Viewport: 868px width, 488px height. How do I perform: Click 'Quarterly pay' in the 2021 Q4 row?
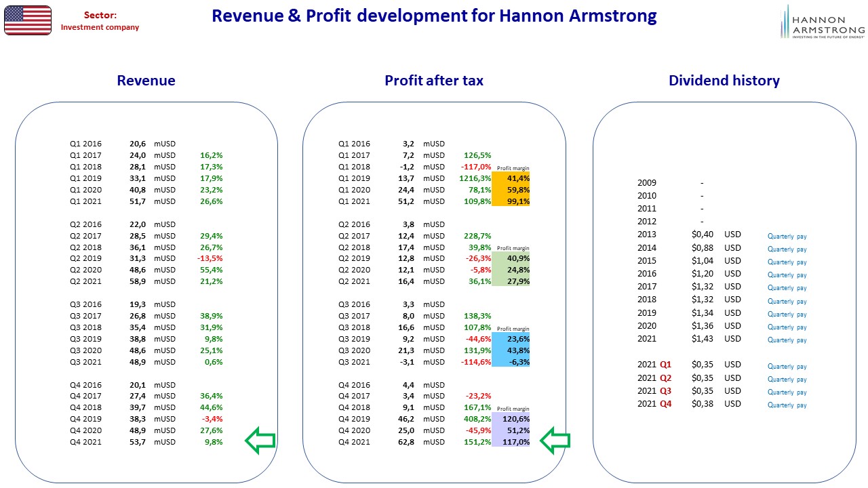coord(787,405)
